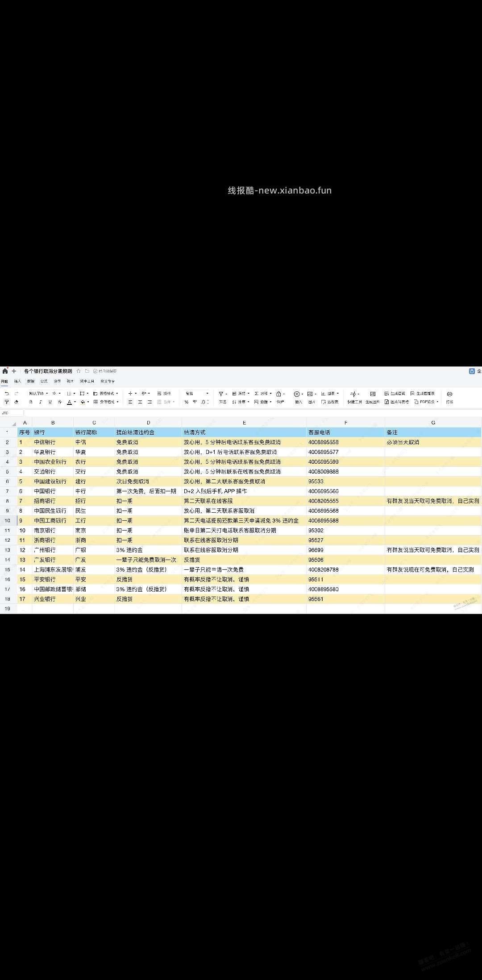Open the number format dropdown 常规

point(197,394)
